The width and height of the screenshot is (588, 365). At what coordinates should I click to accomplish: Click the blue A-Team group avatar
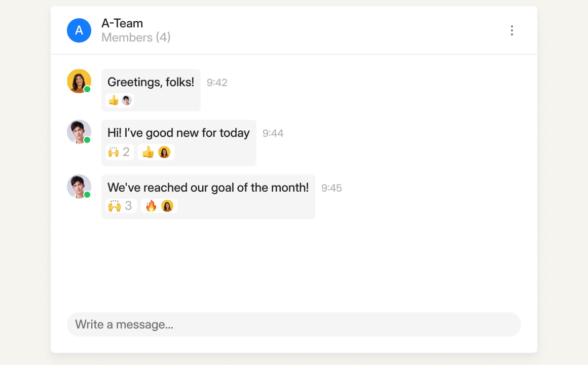[79, 30]
